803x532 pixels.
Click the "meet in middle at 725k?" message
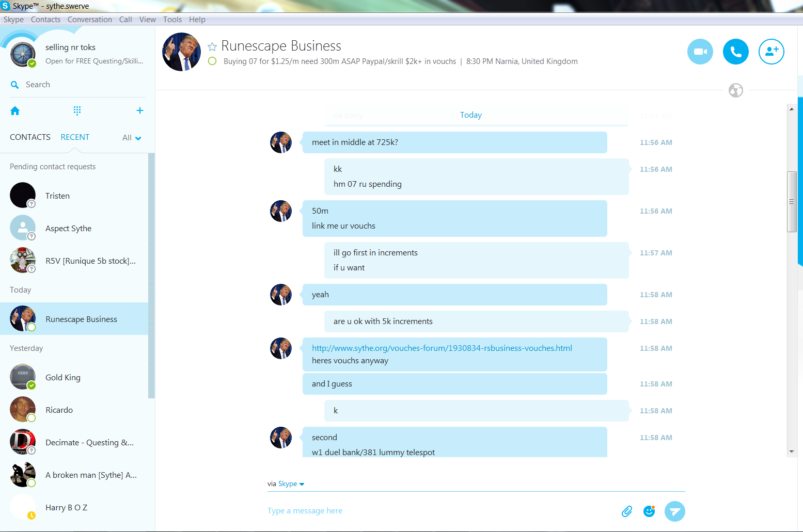click(x=455, y=142)
